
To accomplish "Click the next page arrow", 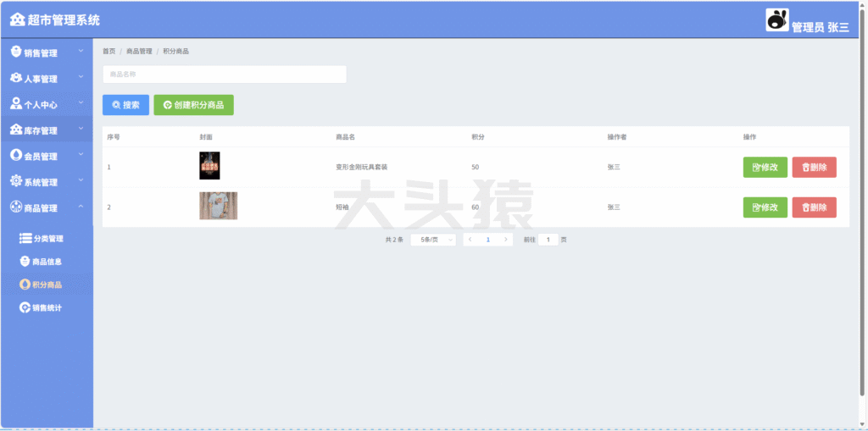I will tap(505, 240).
